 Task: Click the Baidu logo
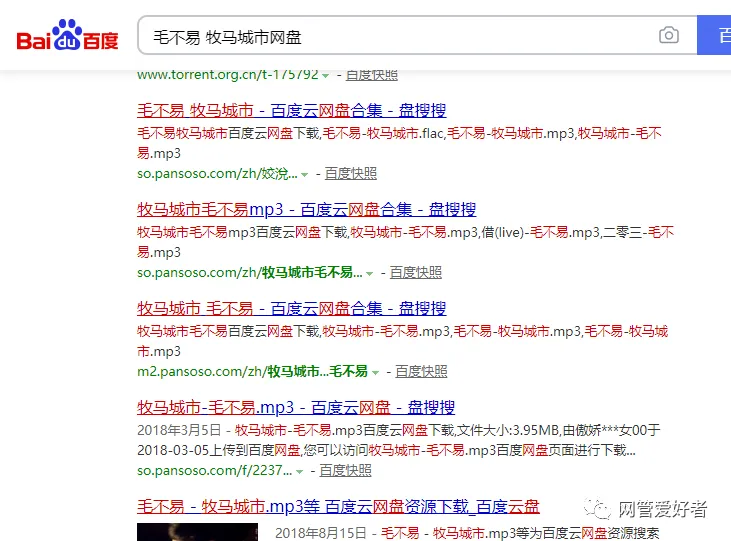point(68,35)
